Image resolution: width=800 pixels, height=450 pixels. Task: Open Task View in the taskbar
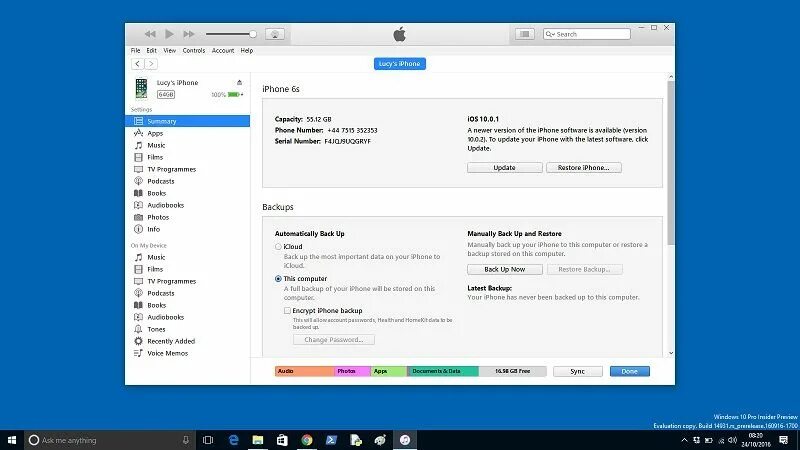pos(208,440)
